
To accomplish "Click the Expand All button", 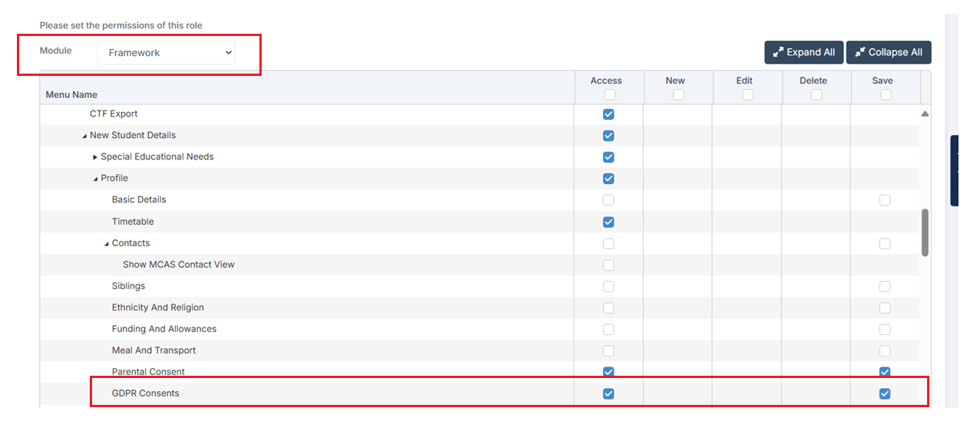I will pyautogui.click(x=803, y=52).
